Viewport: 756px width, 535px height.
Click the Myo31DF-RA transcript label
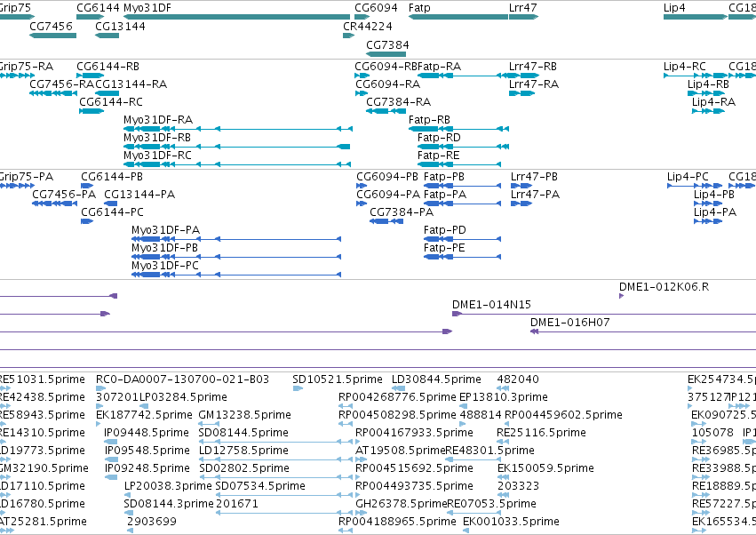158,120
